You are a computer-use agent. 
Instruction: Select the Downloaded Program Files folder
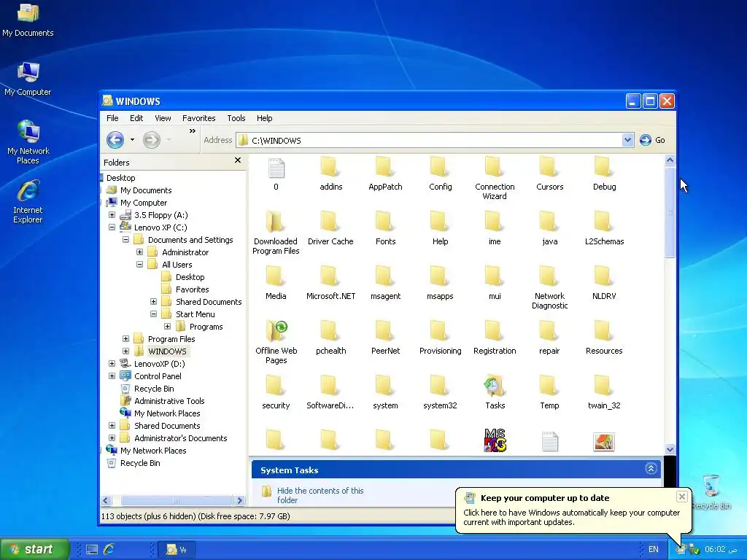pyautogui.click(x=275, y=222)
